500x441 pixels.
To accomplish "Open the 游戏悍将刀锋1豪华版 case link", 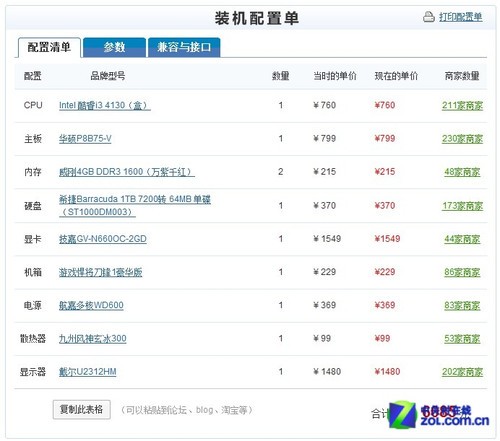I will click(100, 272).
